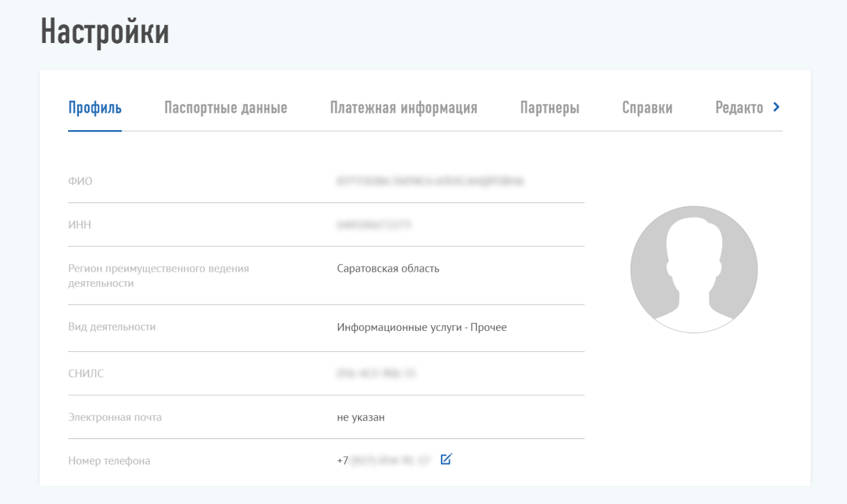Select the partially visible Редакто tab
847x504 pixels.
(x=739, y=108)
